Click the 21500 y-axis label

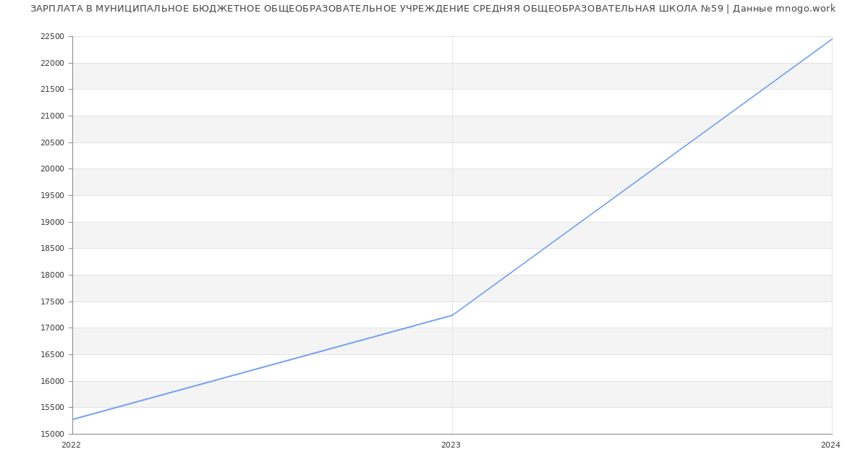(52, 90)
